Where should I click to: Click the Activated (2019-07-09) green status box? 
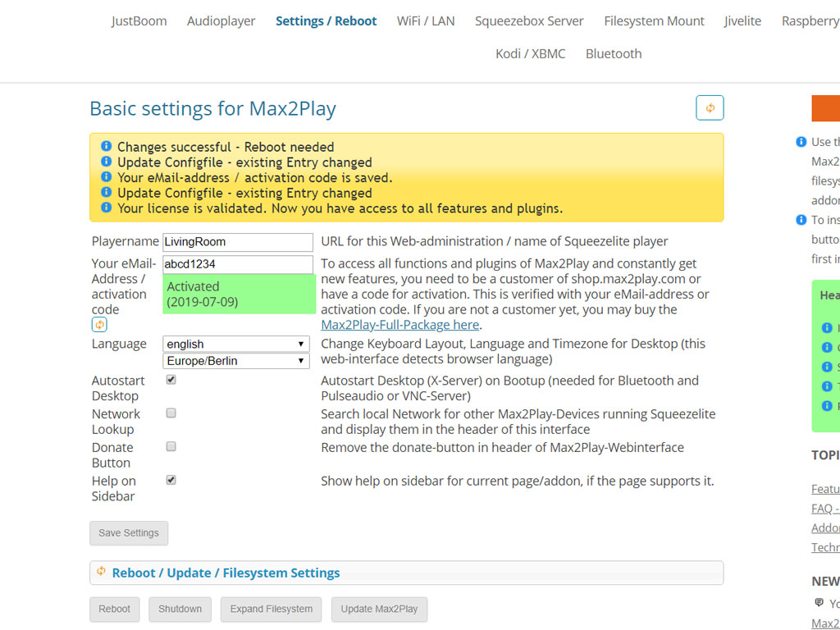(240, 294)
